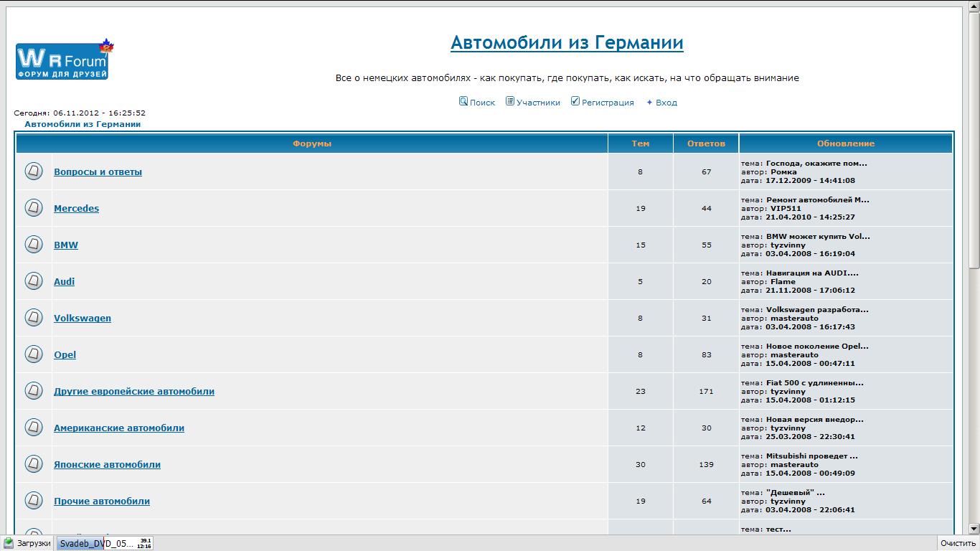Open latest topic Новая версия внедор...
Screen dimensions: 980x551
(815, 419)
